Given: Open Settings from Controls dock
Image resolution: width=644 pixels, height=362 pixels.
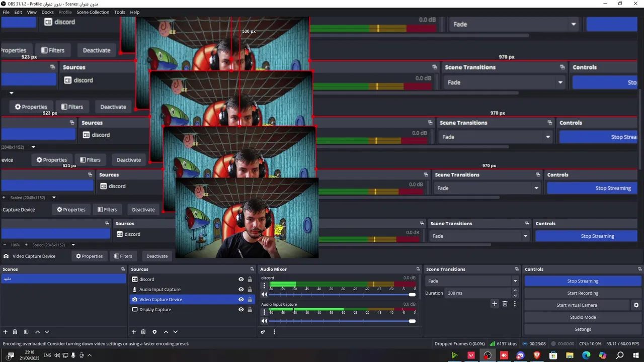Looking at the screenshot, I should (x=583, y=329).
